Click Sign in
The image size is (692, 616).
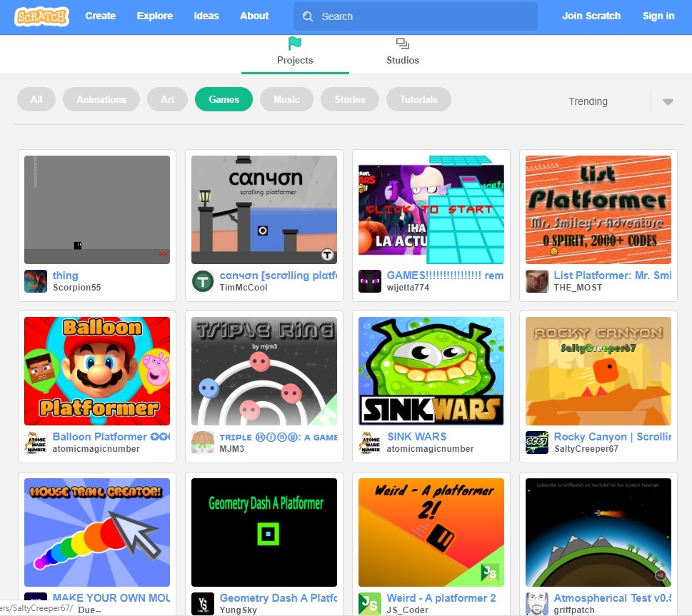658,16
